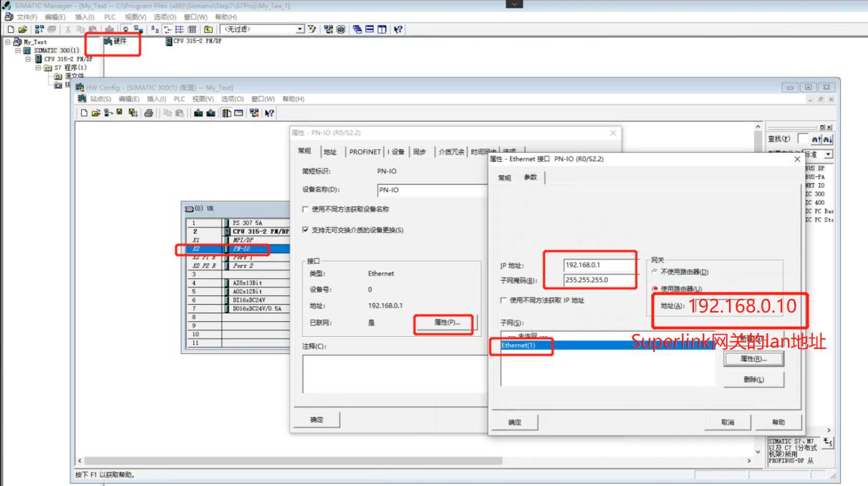
Task: Click 取消 in Ethernet interface dialog
Action: click(728, 422)
